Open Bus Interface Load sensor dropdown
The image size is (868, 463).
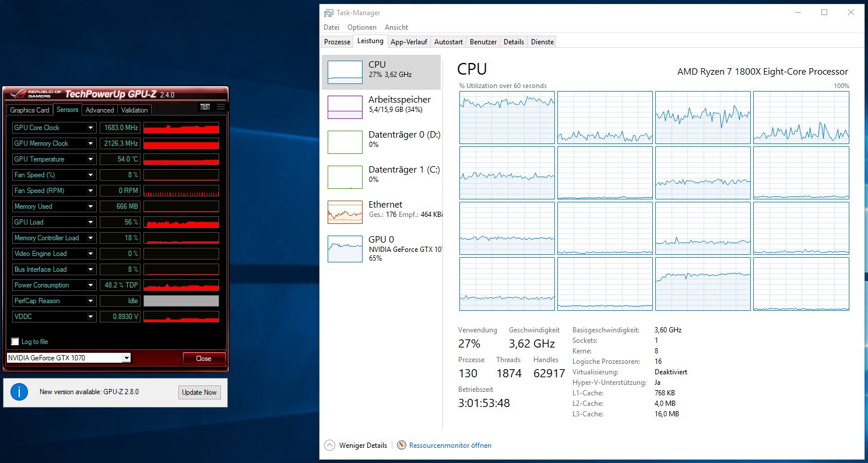click(91, 269)
